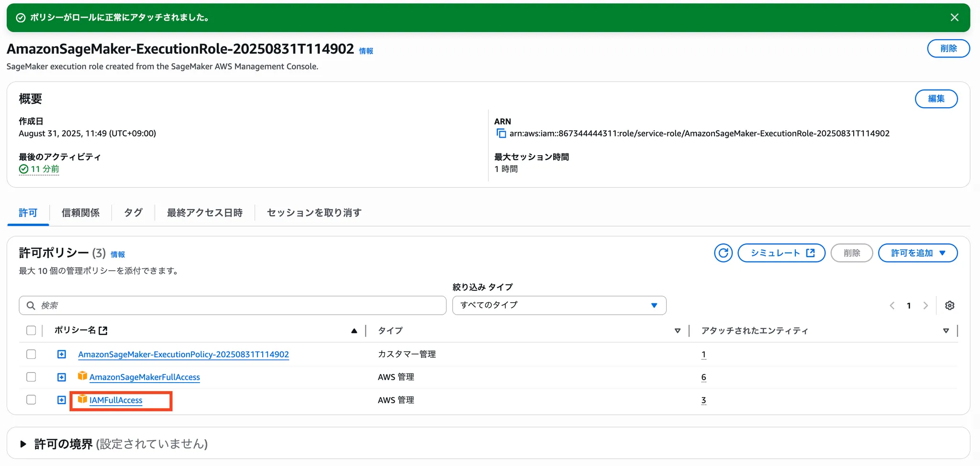The height and width of the screenshot is (466, 980).
Task: Click the search magnifier icon
Action: pos(31,306)
